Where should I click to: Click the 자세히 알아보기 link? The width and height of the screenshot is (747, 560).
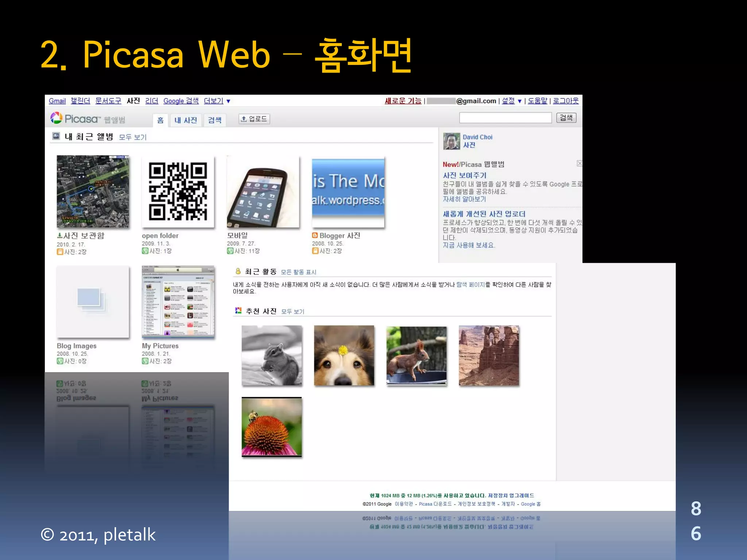pos(464,199)
